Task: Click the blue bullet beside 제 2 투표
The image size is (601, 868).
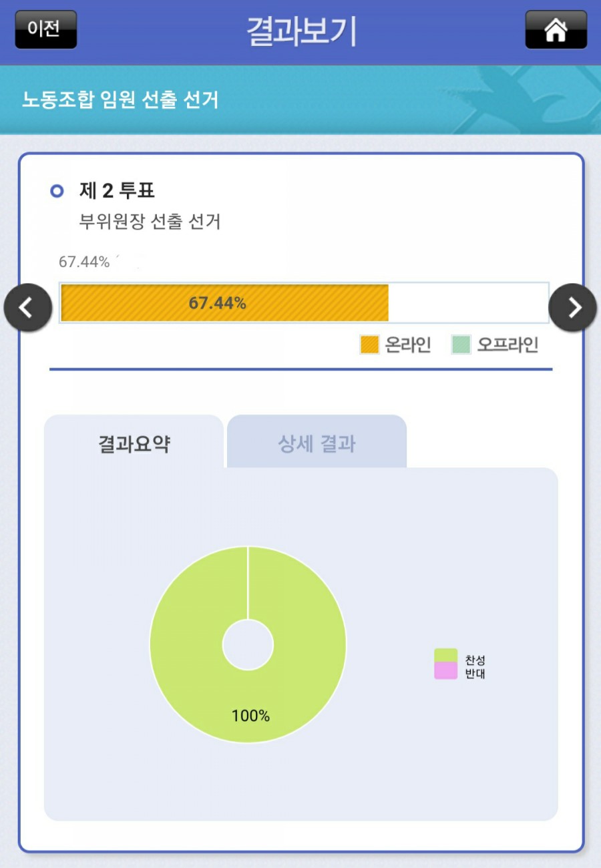Action: tap(57, 192)
